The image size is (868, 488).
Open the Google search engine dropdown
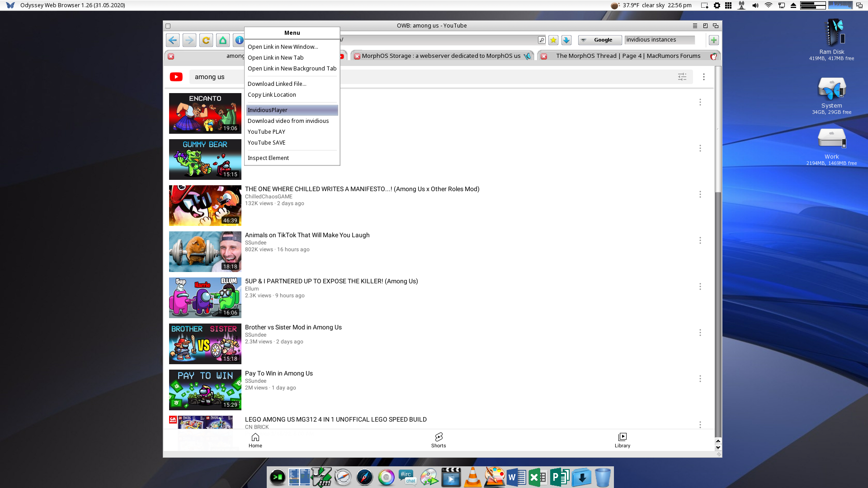[x=599, y=40]
